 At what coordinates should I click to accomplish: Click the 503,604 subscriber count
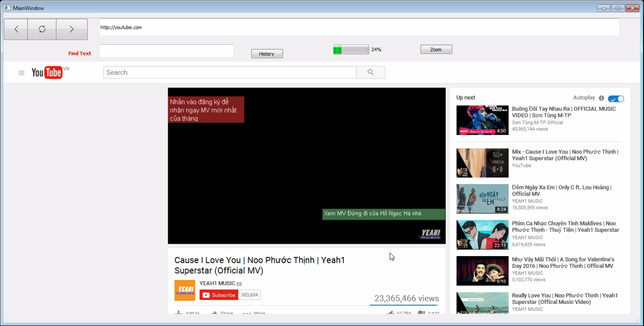pos(249,295)
